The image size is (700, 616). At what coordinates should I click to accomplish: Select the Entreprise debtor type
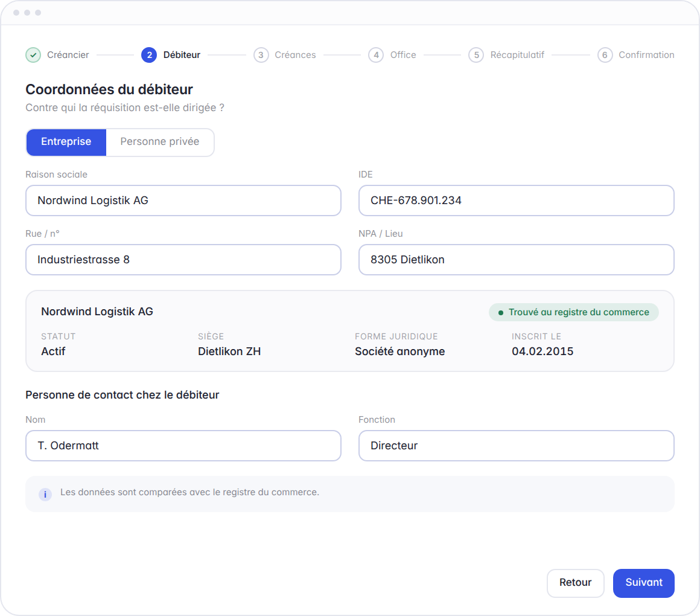pyautogui.click(x=66, y=142)
